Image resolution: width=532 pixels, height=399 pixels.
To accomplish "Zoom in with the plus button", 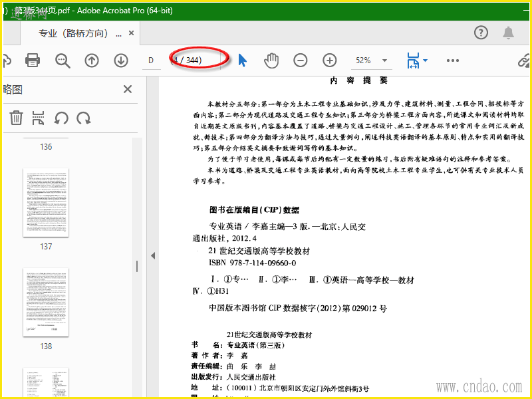I will click(x=329, y=61).
